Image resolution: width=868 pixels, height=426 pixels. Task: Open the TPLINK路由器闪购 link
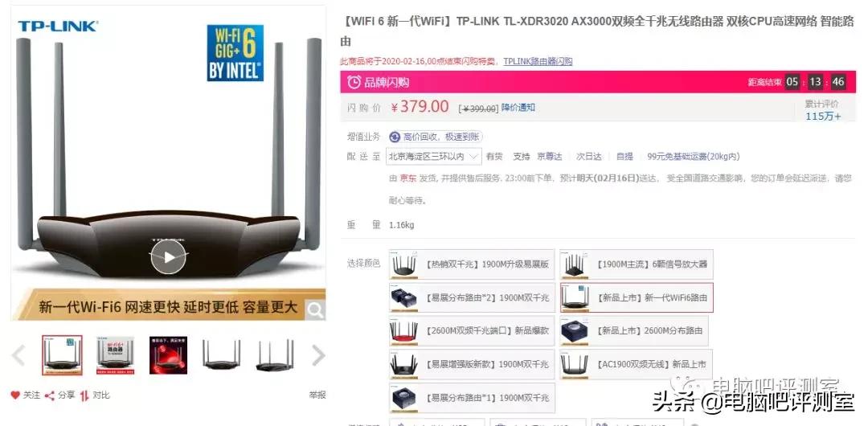pyautogui.click(x=538, y=62)
